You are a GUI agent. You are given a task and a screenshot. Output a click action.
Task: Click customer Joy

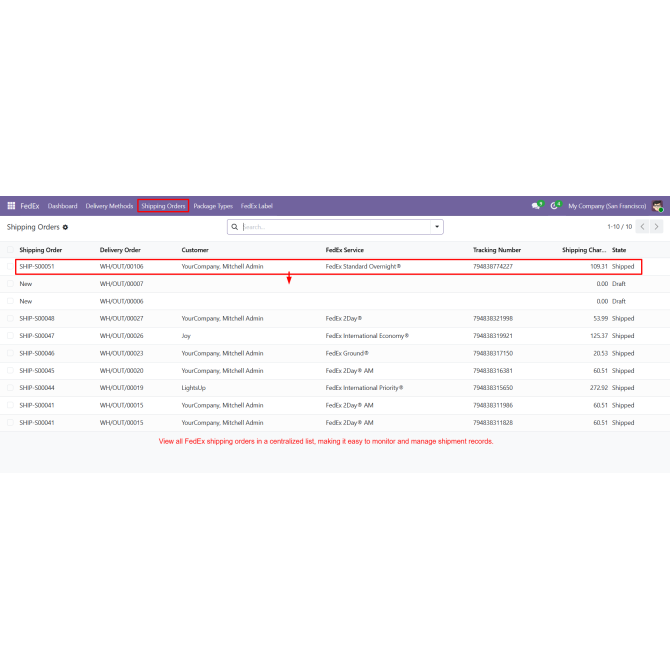tap(186, 336)
